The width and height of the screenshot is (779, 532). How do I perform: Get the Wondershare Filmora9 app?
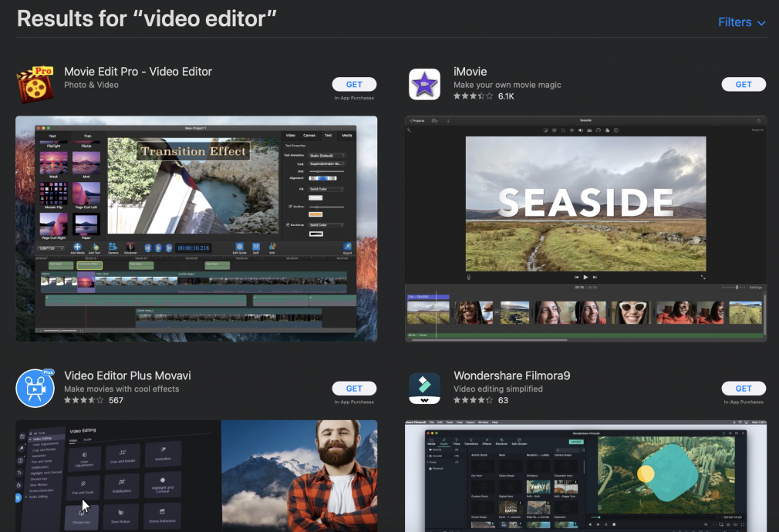pos(744,389)
